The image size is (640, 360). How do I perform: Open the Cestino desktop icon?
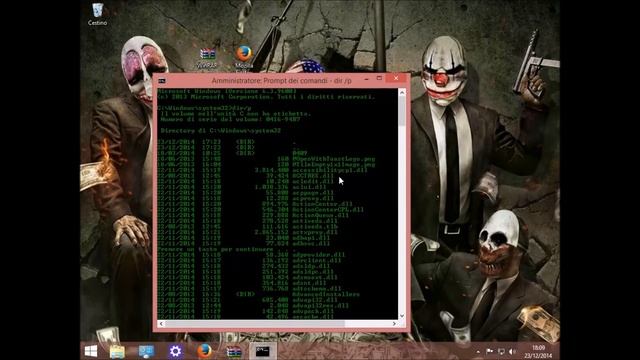tap(98, 14)
